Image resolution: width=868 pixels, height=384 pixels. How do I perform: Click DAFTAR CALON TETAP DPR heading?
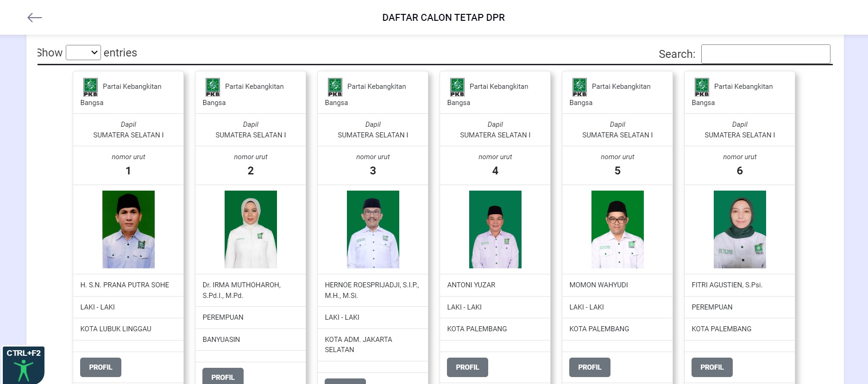(x=443, y=18)
